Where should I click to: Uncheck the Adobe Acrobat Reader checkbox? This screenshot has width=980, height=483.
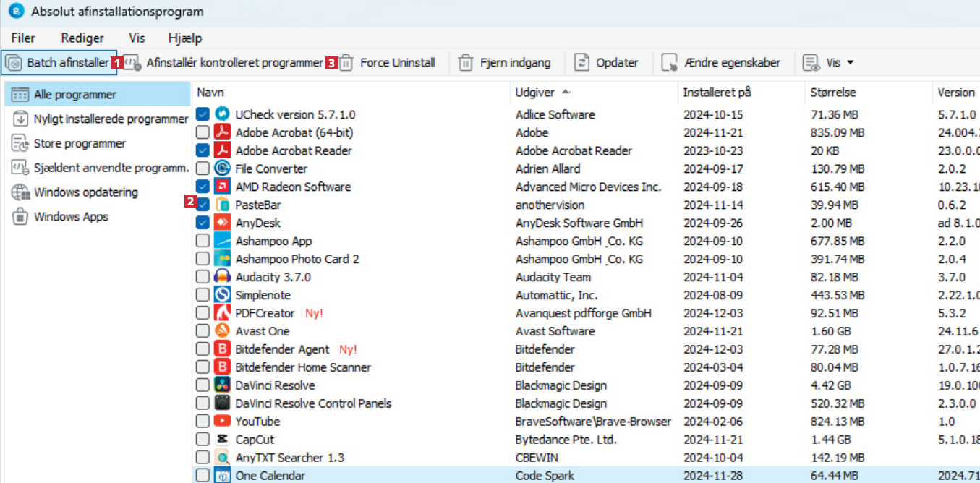click(203, 150)
